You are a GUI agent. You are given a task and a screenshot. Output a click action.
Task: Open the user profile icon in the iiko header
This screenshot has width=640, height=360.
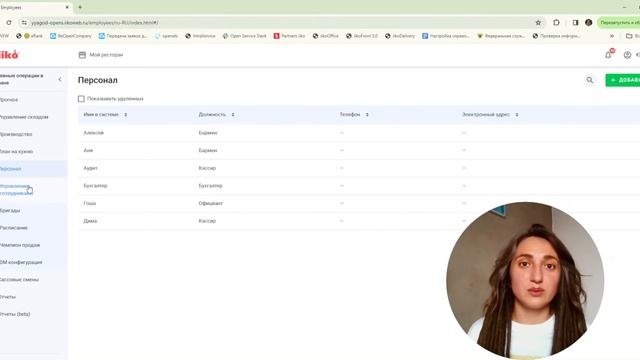[x=627, y=55]
